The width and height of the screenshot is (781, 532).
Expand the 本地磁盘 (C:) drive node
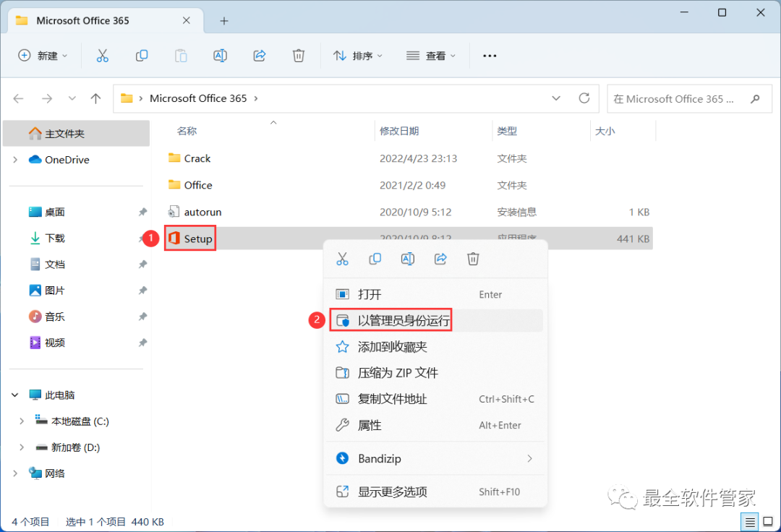[22, 421]
